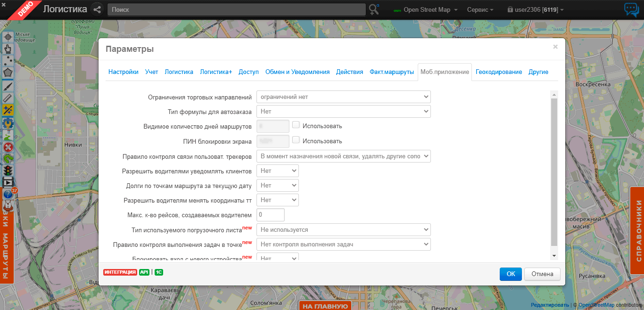The height and width of the screenshot is (310, 644).
Task: Open the Логистика+ tab
Action: click(216, 72)
